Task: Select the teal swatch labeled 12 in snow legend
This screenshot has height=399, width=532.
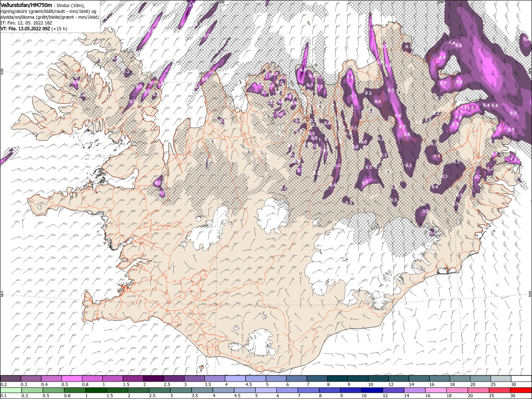Action: [x=399, y=379]
